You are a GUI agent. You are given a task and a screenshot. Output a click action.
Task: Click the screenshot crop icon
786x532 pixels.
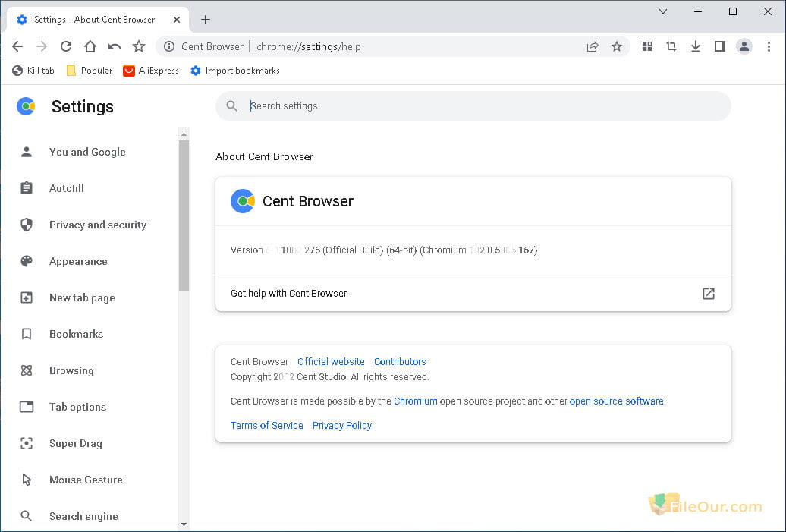(671, 46)
